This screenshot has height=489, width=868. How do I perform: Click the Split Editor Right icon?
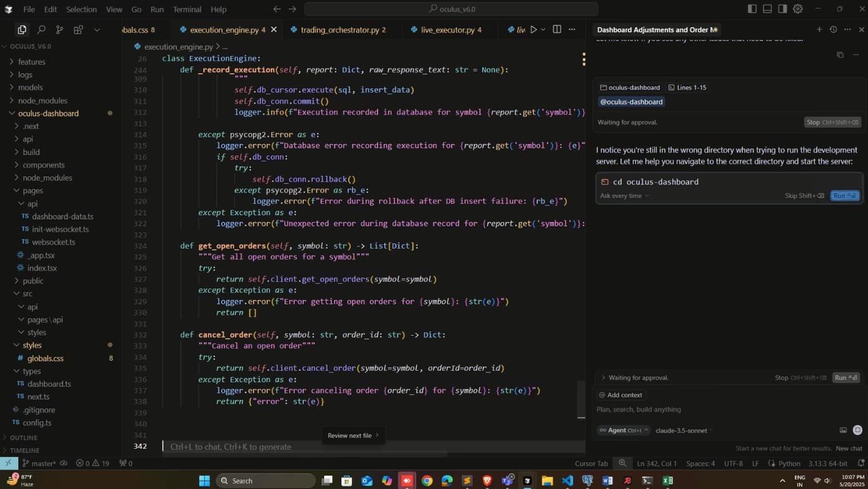point(557,29)
